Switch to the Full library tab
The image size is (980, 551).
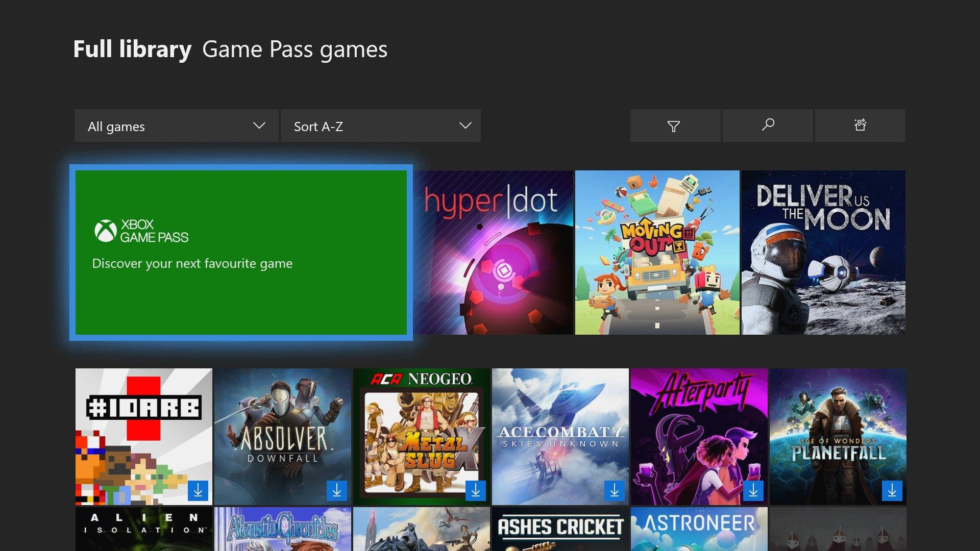point(132,49)
